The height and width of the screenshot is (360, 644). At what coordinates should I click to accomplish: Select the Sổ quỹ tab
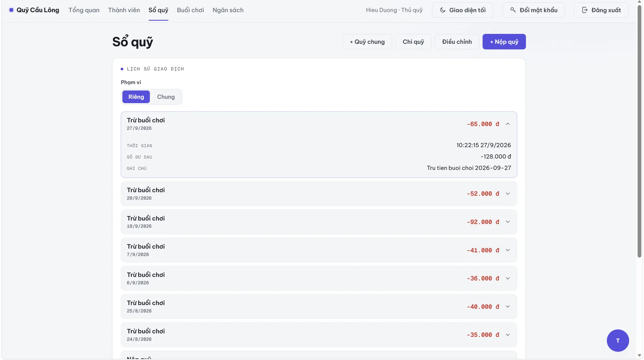point(158,10)
